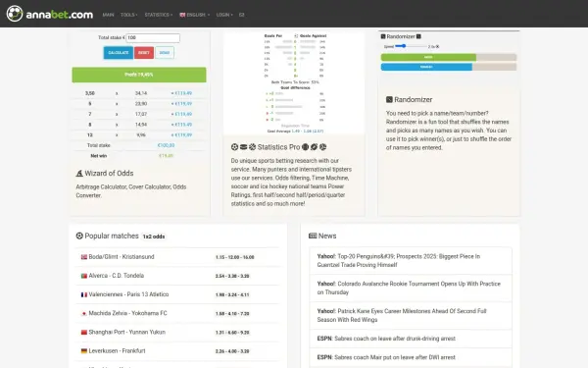The width and height of the screenshot is (588, 368).
Task: Expand the TOOLS dropdown menu
Action: tap(129, 15)
